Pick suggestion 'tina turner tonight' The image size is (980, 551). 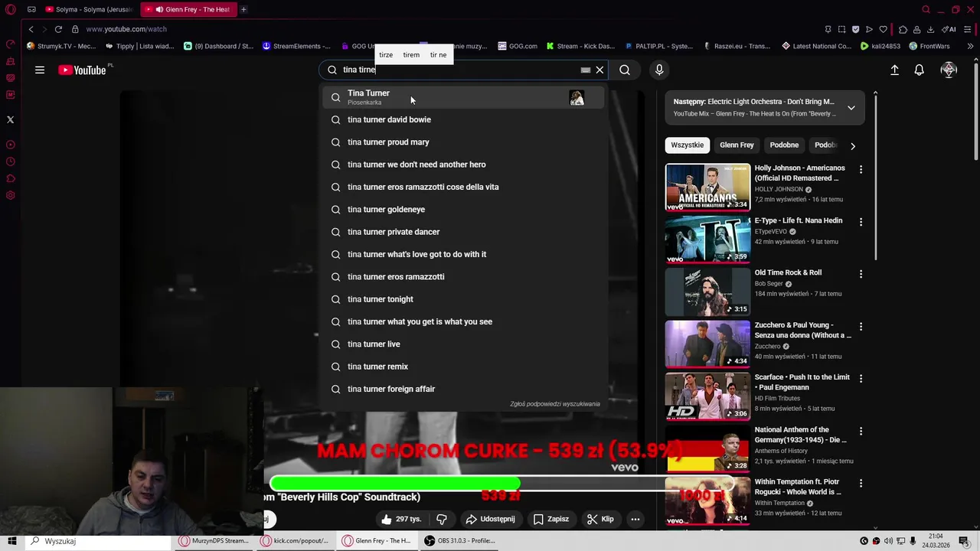pyautogui.click(x=463, y=299)
